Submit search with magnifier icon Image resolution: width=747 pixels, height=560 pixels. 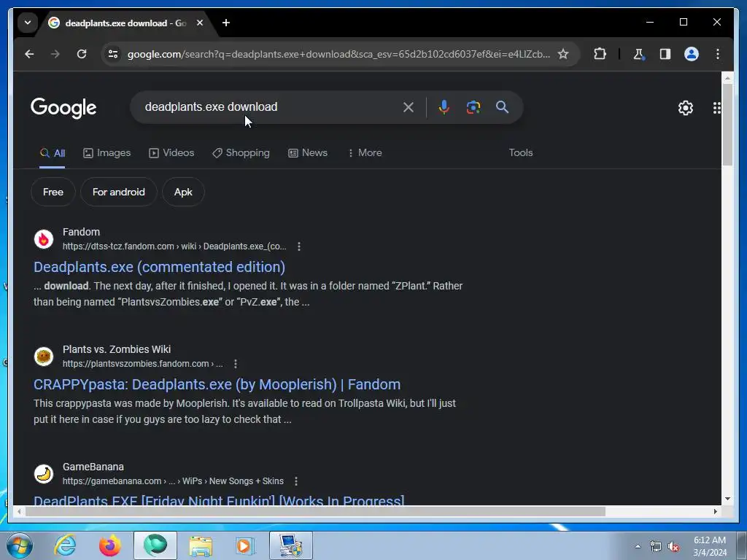coord(502,107)
